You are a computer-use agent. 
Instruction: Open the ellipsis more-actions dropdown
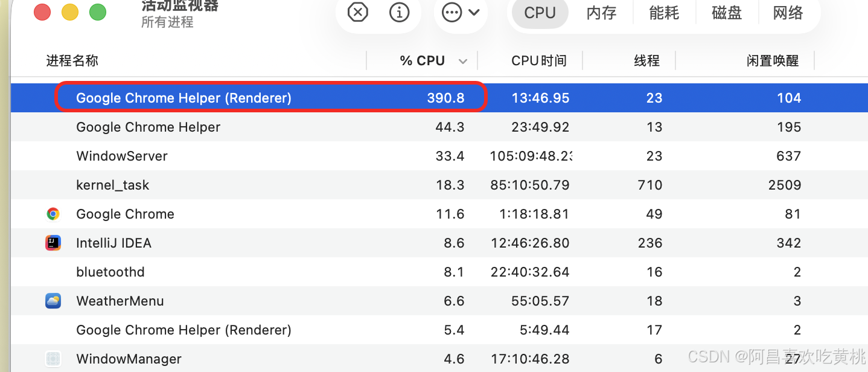click(461, 12)
